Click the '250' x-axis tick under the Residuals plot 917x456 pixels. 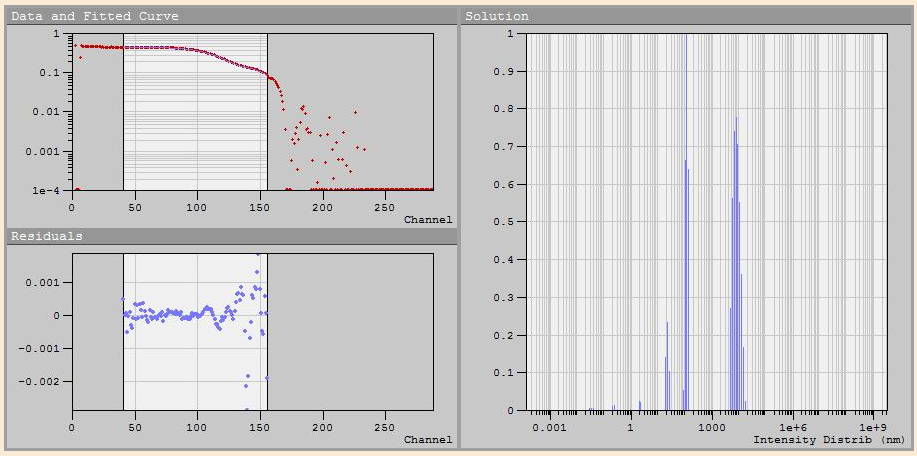click(385, 426)
